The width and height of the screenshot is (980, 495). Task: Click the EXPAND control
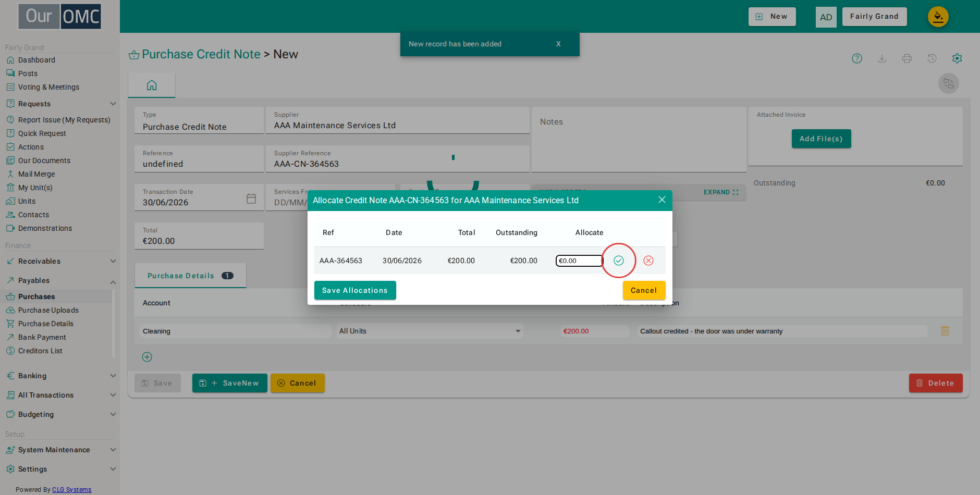[721, 192]
